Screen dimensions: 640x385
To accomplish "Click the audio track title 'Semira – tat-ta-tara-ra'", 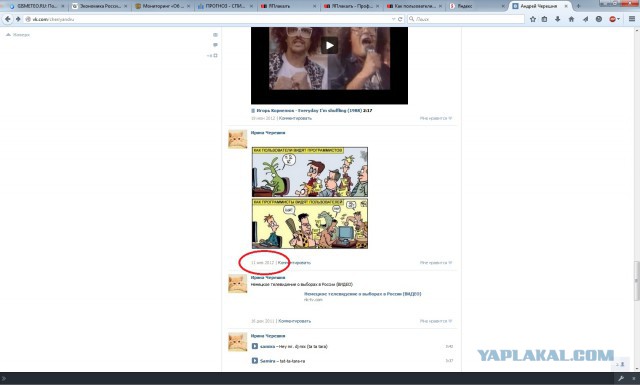I will click(282, 361).
